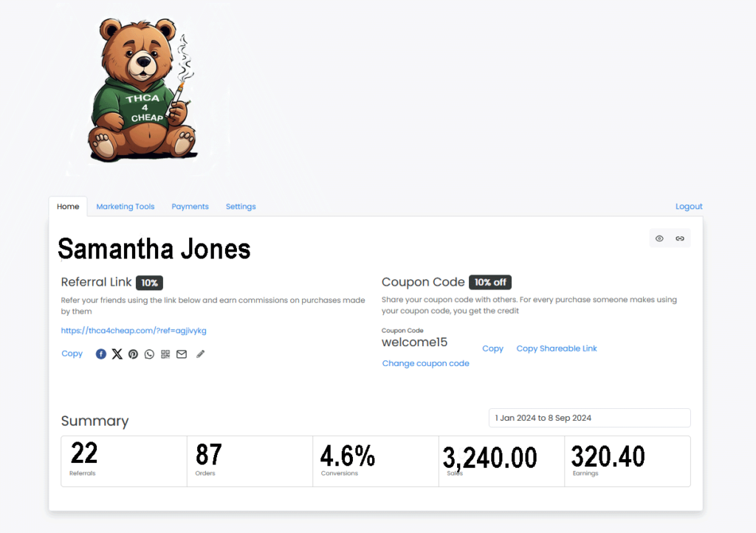The width and height of the screenshot is (756, 533).
Task: Click Change coupon code
Action: pyautogui.click(x=425, y=363)
